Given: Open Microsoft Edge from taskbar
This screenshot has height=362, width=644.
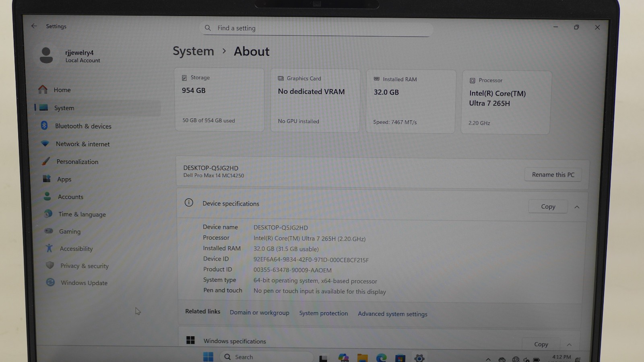Looking at the screenshot, I should click(x=381, y=358).
